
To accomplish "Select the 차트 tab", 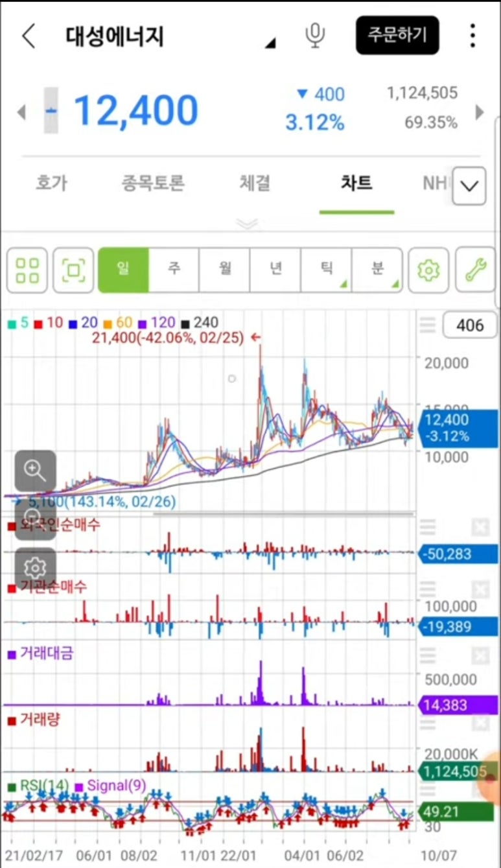I will pyautogui.click(x=356, y=183).
